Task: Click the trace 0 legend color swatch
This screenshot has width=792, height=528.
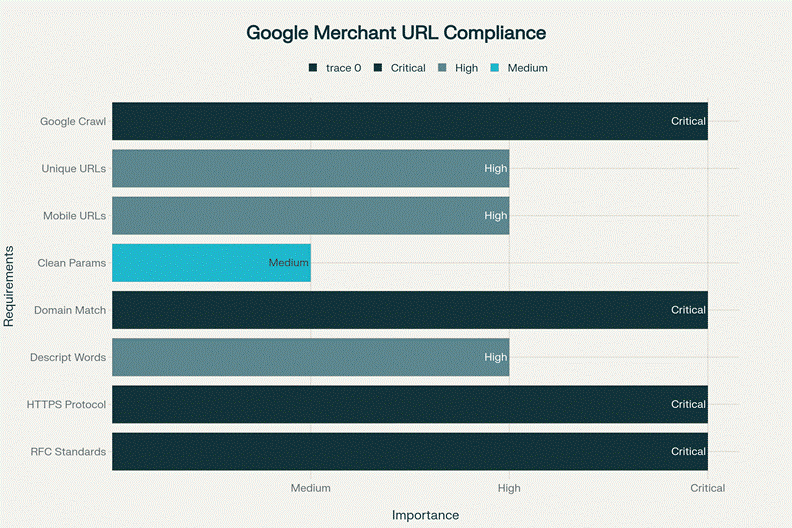Action: [313, 68]
